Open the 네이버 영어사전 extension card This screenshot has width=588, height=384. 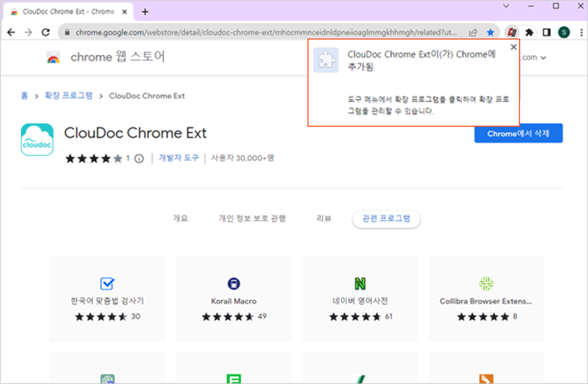pyautogui.click(x=360, y=298)
